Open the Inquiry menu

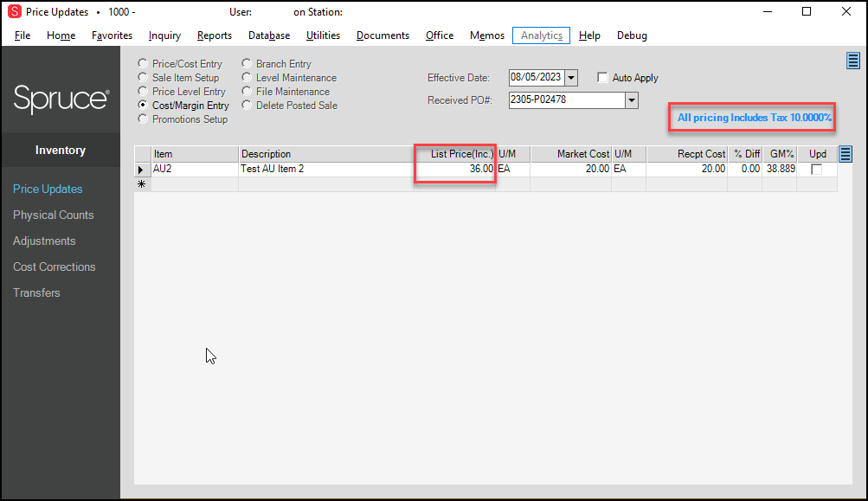point(164,35)
